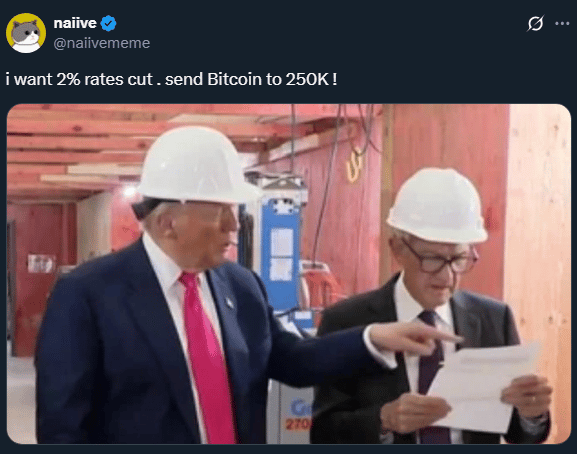Click the blue machine in the GIF background
Image resolution: width=577 pixels, height=454 pixels.
[282, 254]
